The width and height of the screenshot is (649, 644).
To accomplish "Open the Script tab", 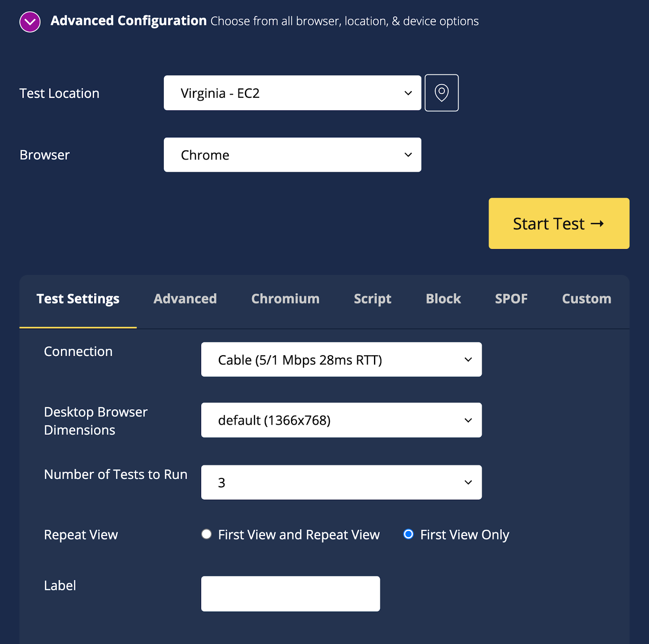I will click(372, 299).
